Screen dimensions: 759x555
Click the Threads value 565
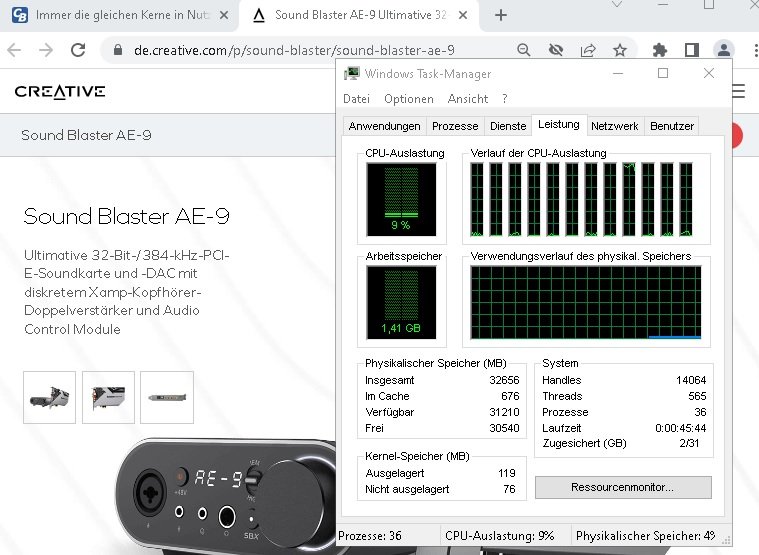pos(697,396)
